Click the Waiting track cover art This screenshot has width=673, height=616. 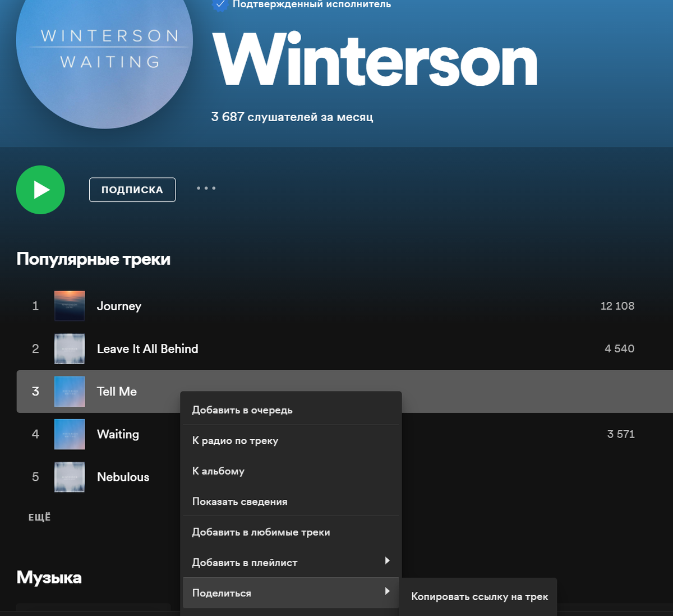point(70,434)
